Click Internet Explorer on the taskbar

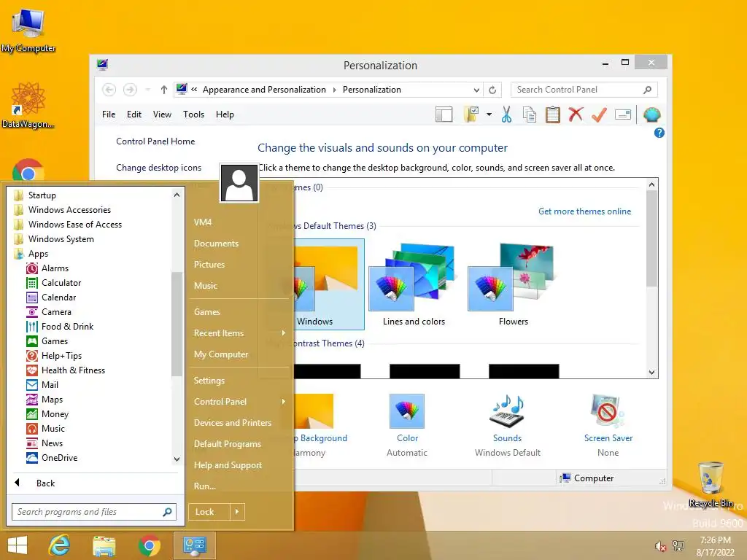coord(60,545)
